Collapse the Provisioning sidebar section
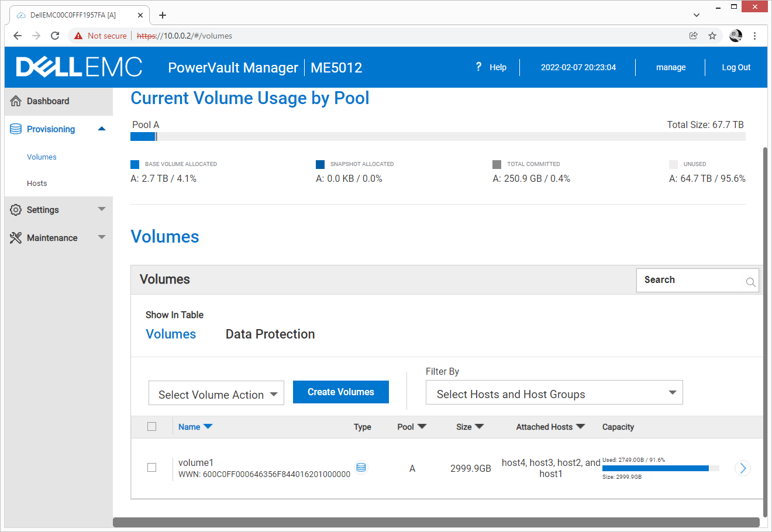The width and height of the screenshot is (772, 532). click(x=102, y=129)
